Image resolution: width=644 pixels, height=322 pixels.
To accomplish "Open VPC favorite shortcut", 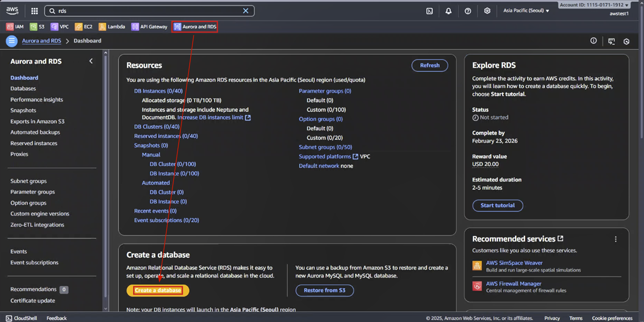I will tap(60, 27).
